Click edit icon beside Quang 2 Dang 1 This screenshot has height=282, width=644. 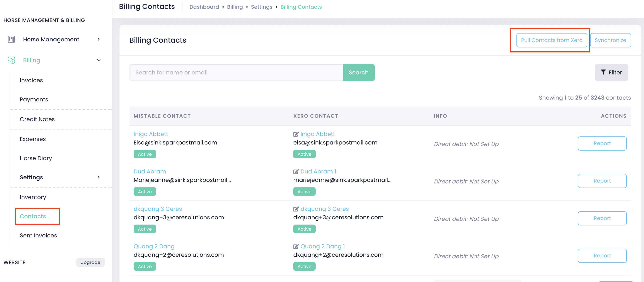[x=296, y=247]
